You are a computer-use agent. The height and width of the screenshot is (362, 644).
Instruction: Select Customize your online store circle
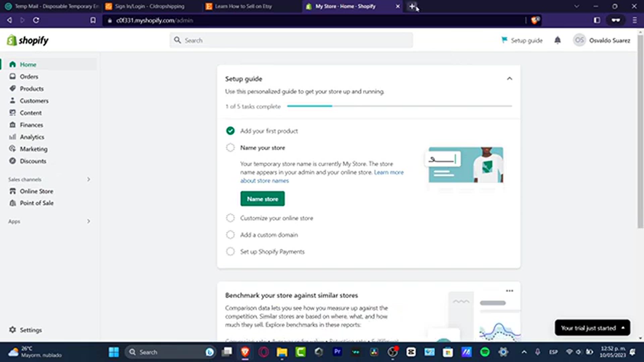click(x=230, y=218)
